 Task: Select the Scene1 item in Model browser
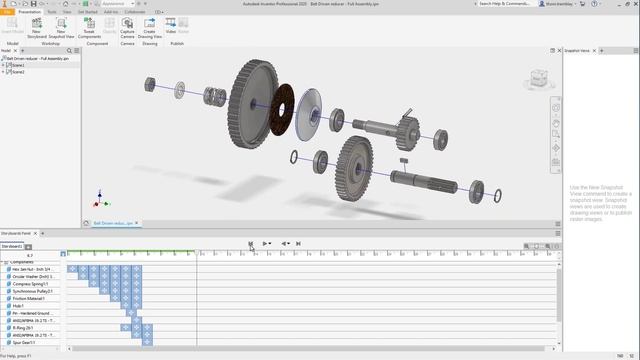point(18,65)
